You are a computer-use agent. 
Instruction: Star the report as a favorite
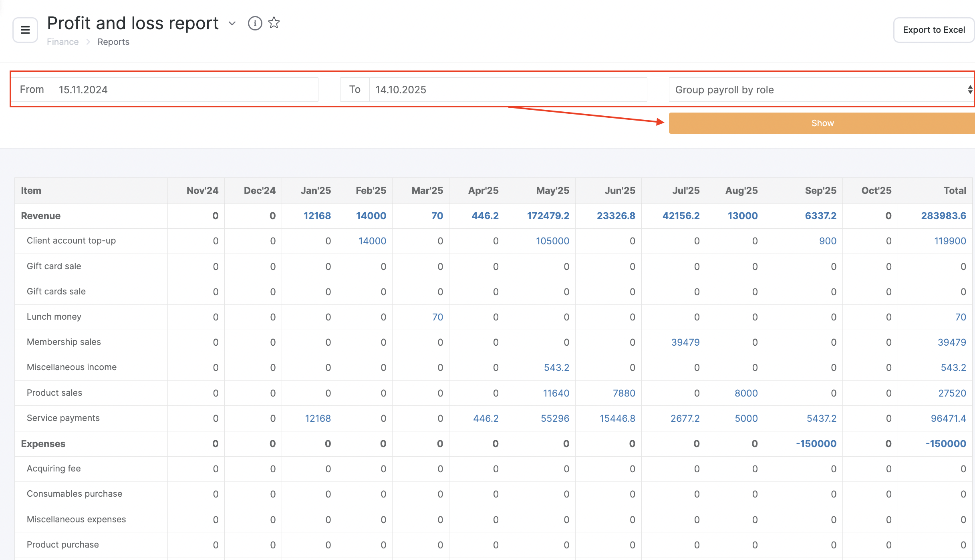[x=274, y=23]
